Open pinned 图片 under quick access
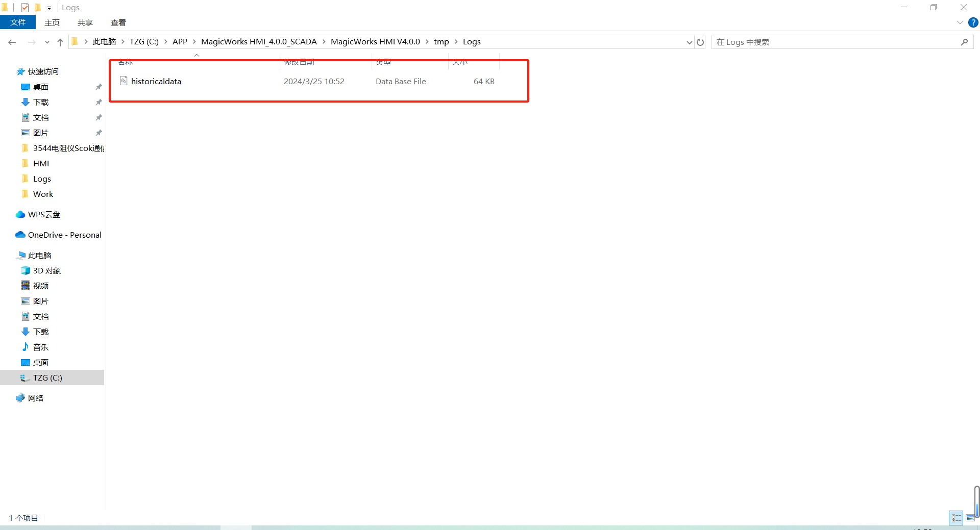Image resolution: width=980 pixels, height=530 pixels. click(40, 133)
